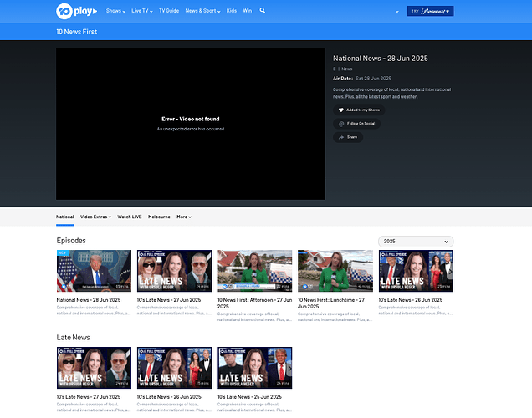The image size is (532, 418).
Task: Expand Video Extras dropdown tab
Action: coord(95,217)
